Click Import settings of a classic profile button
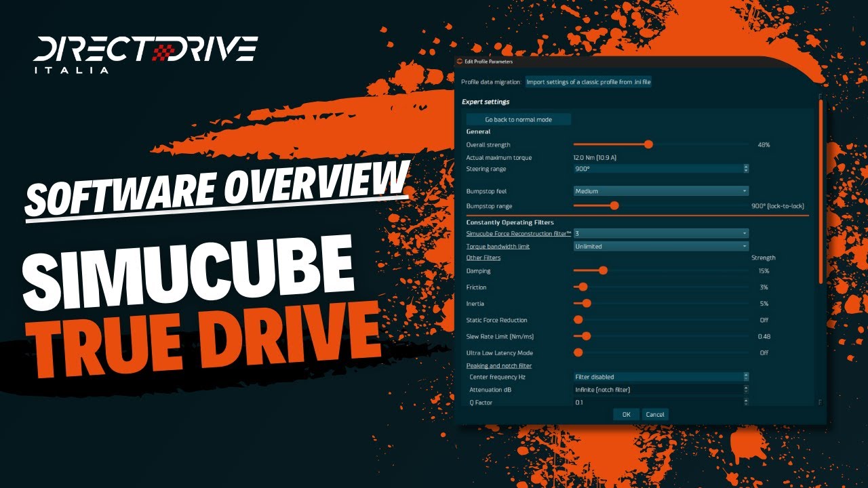The height and width of the screenshot is (488, 868). (x=589, y=82)
